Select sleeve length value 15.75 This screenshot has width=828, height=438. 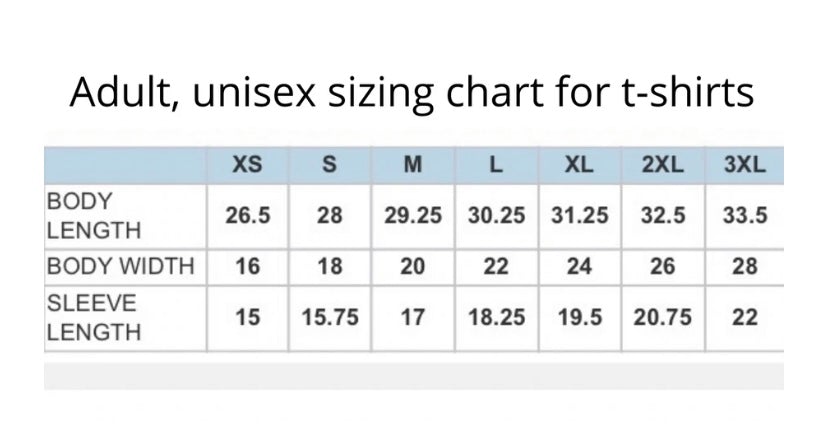[330, 318]
